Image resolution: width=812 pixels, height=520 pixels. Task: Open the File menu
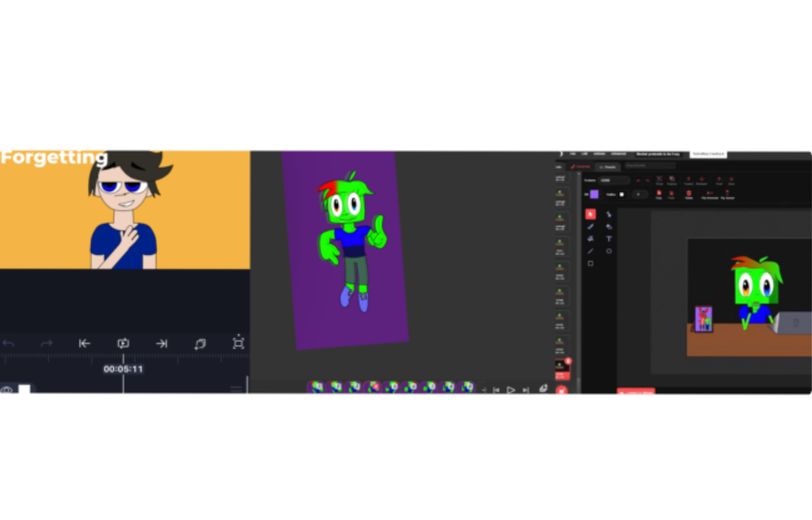click(x=572, y=154)
